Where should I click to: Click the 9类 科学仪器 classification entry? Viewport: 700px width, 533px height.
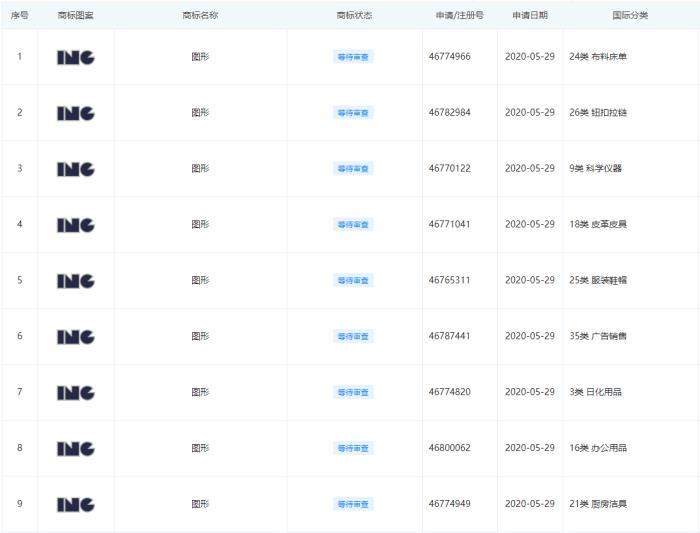[x=595, y=169]
